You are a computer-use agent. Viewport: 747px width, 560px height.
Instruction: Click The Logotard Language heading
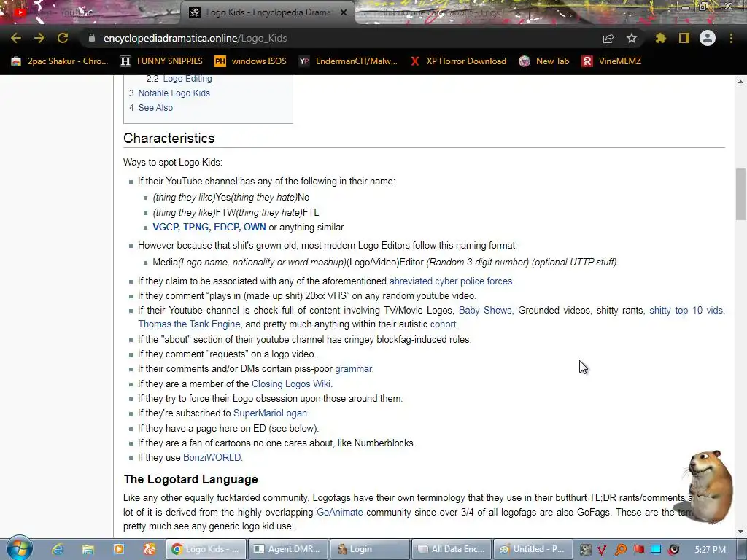(190, 480)
